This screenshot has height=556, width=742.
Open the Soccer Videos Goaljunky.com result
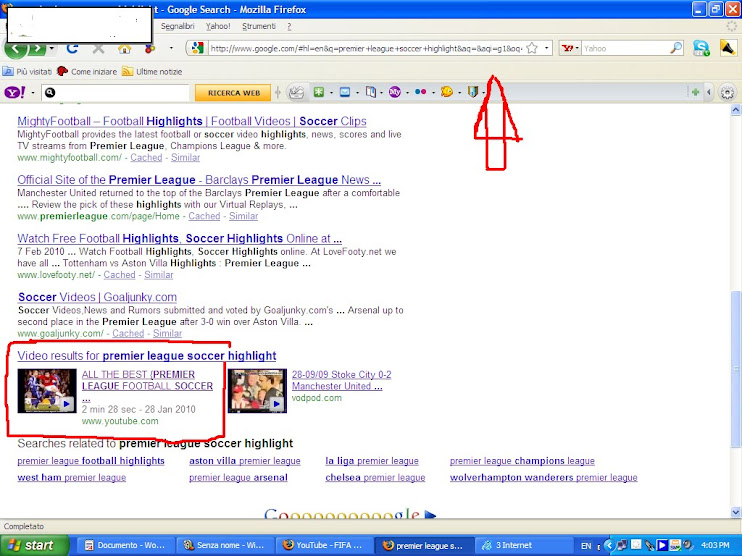[x=97, y=297]
